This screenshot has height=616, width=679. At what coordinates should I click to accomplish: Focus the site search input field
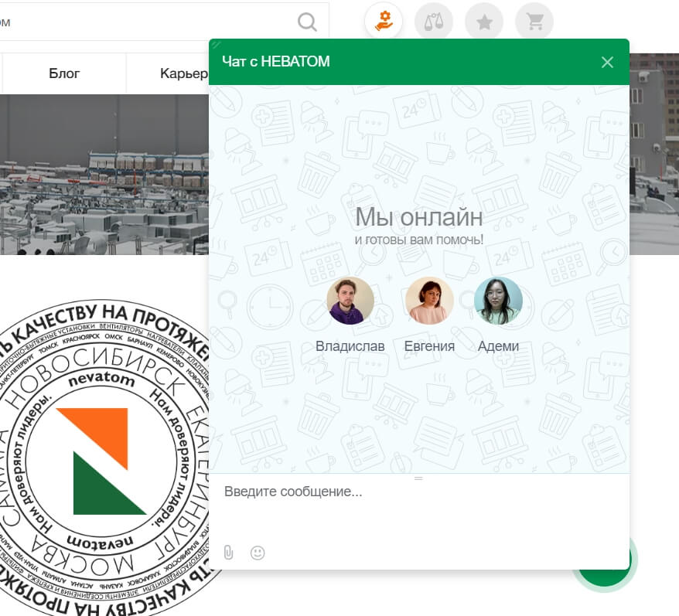(147, 22)
